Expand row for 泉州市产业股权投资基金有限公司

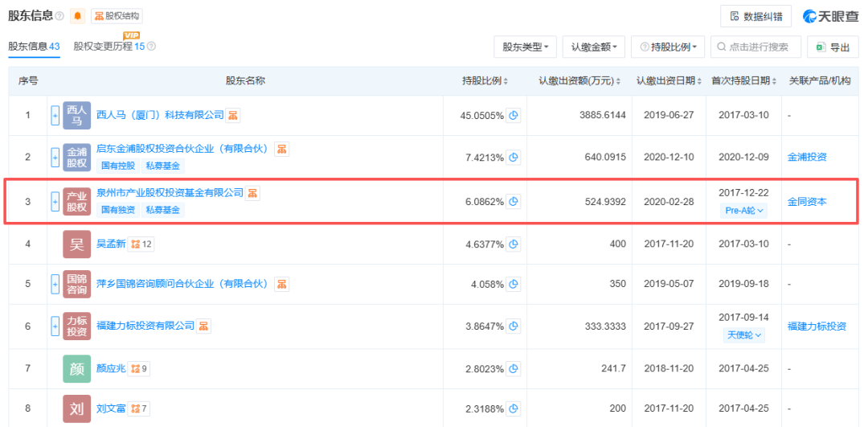click(x=55, y=202)
